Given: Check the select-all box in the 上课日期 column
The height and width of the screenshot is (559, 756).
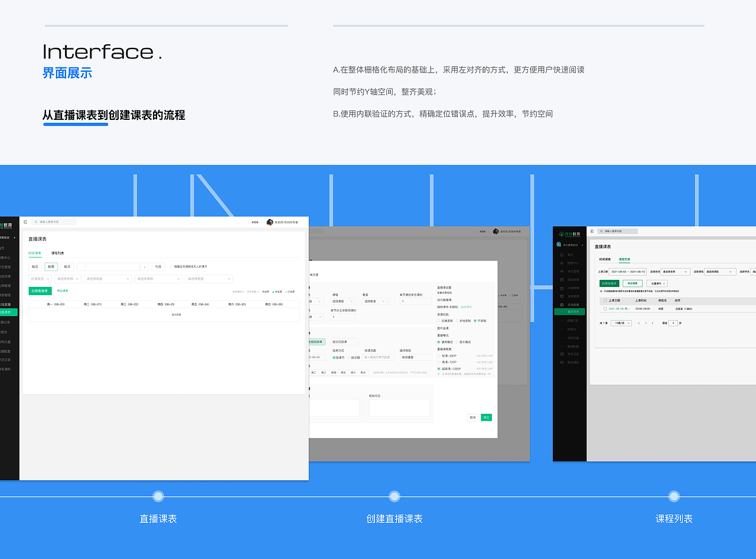Looking at the screenshot, I should coord(605,300).
